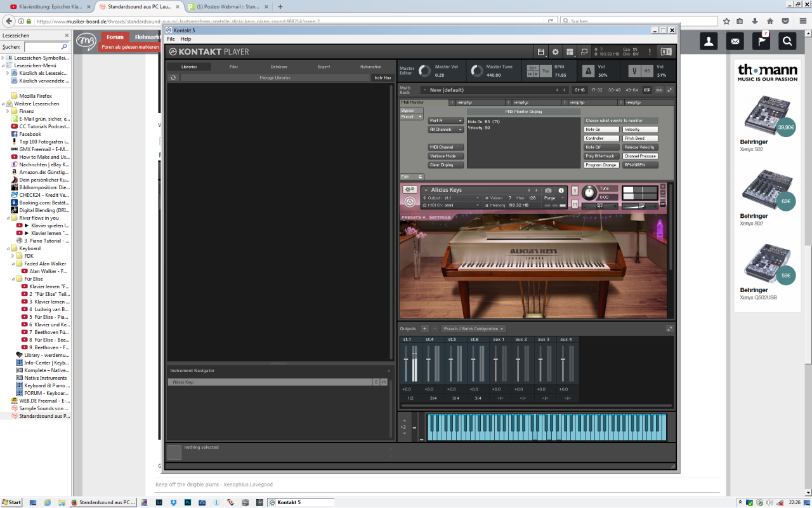The image size is (812, 508).
Task: Click Manage Libraries button
Action: 275,77
